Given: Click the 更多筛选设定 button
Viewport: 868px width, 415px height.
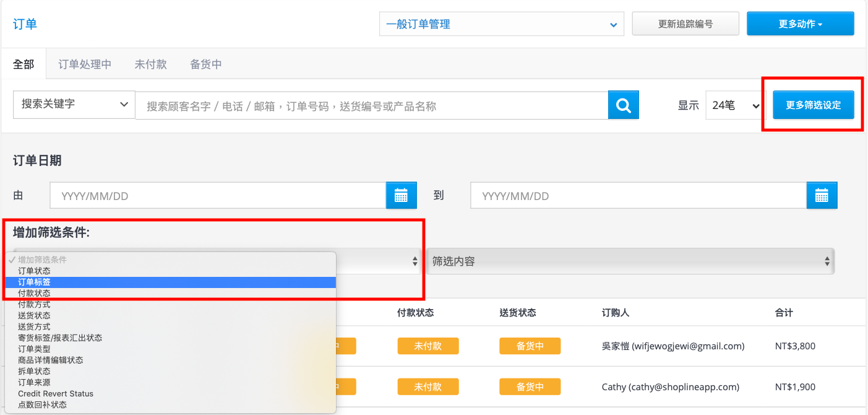Looking at the screenshot, I should tap(814, 105).
